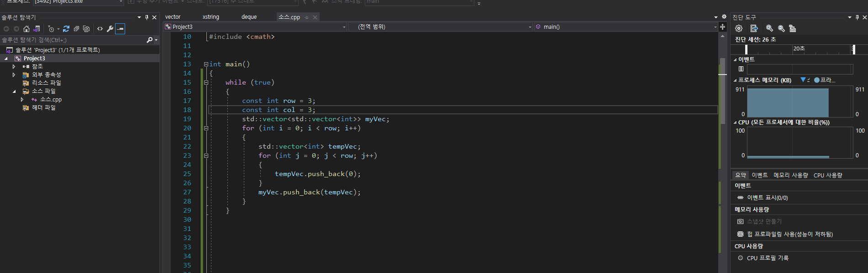This screenshot has height=273, width=868.
Task: Collapse the inner for loop at line 23
Action: pos(206,156)
